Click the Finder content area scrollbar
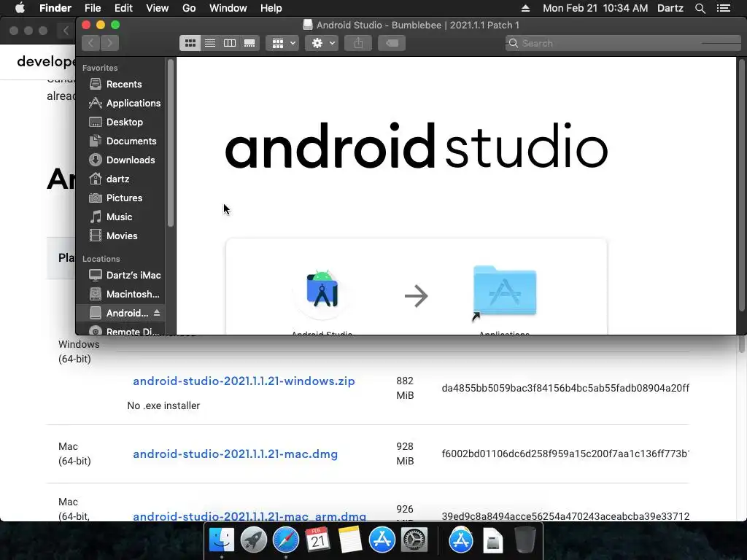Viewport: 747px width, 560px height. pos(741,186)
